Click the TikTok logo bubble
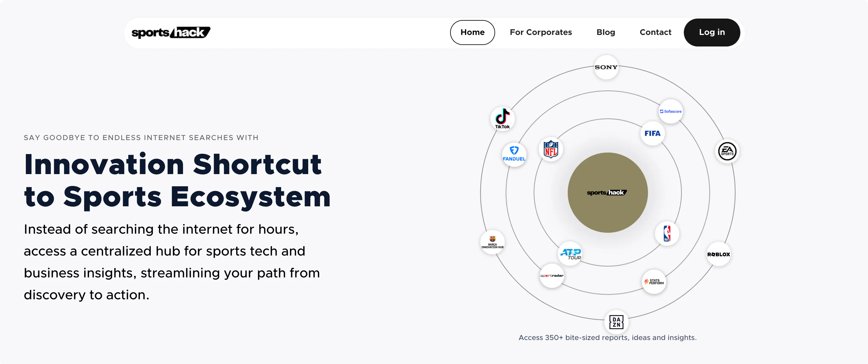 (502, 118)
